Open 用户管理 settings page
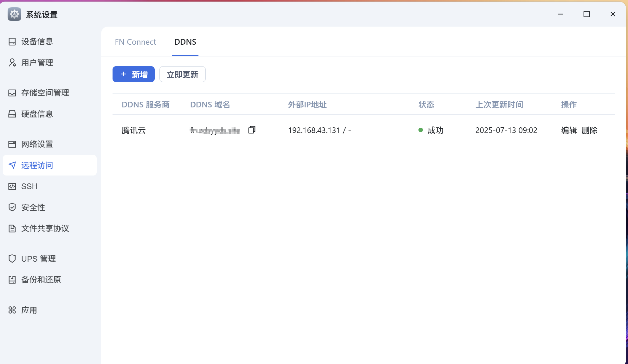 click(50, 63)
